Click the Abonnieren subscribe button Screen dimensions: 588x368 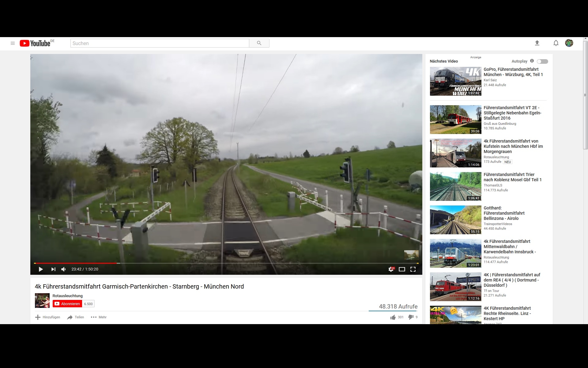tap(67, 304)
